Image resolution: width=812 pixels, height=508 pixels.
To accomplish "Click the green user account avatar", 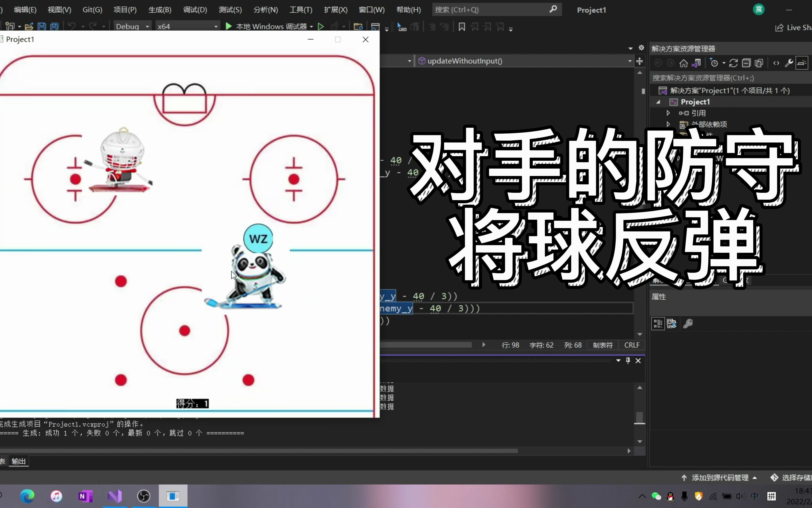I will 759,9.
